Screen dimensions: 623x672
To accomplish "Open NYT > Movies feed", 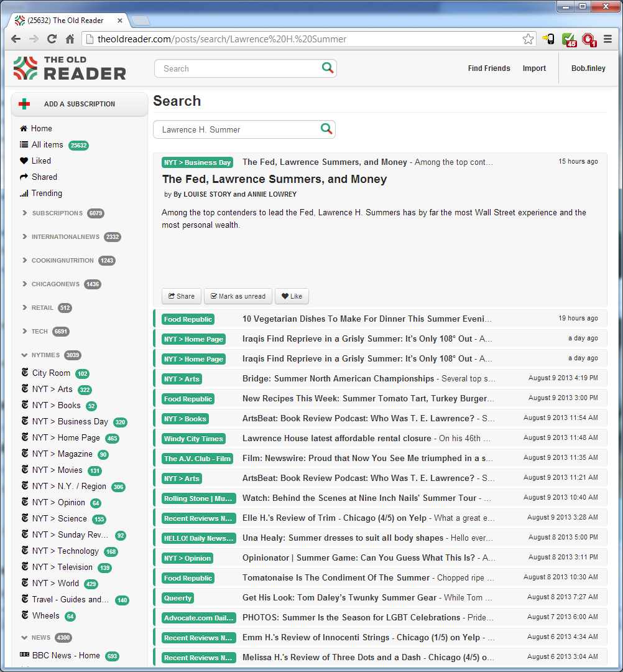I will pos(57,470).
